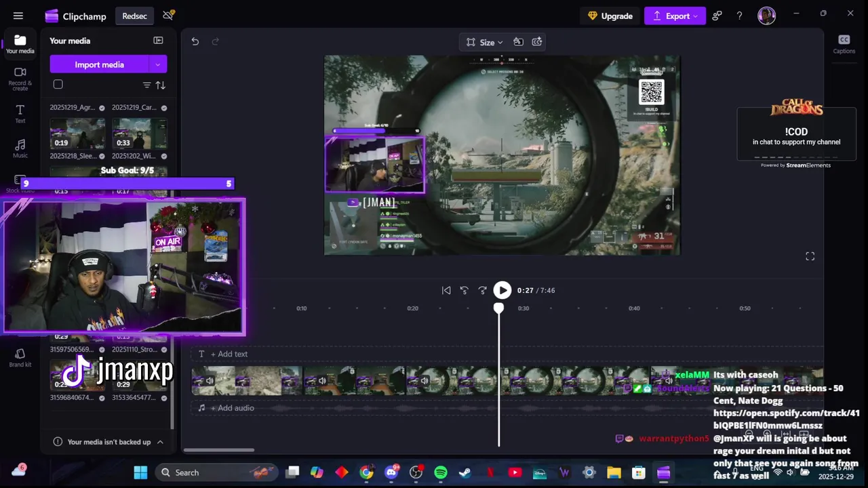Click Add audio on the timeline
Image resolution: width=868 pixels, height=488 pixels.
[233, 408]
